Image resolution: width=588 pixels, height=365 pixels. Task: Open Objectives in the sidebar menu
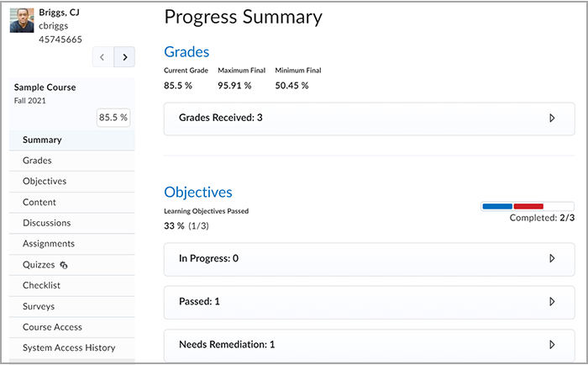tap(72, 182)
